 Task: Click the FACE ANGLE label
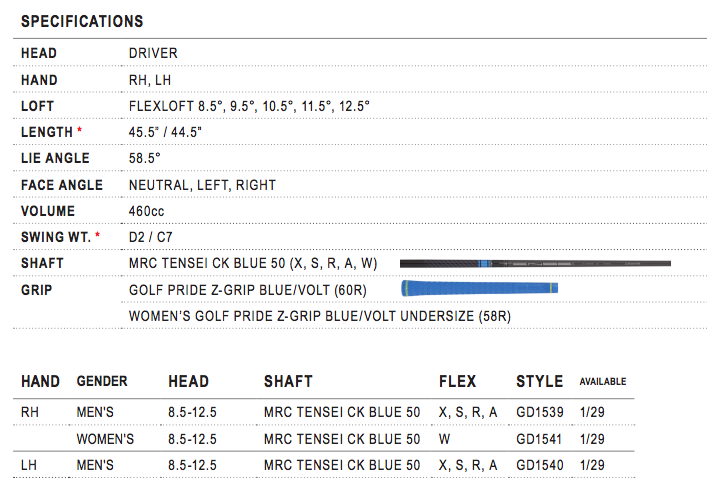click(x=62, y=185)
